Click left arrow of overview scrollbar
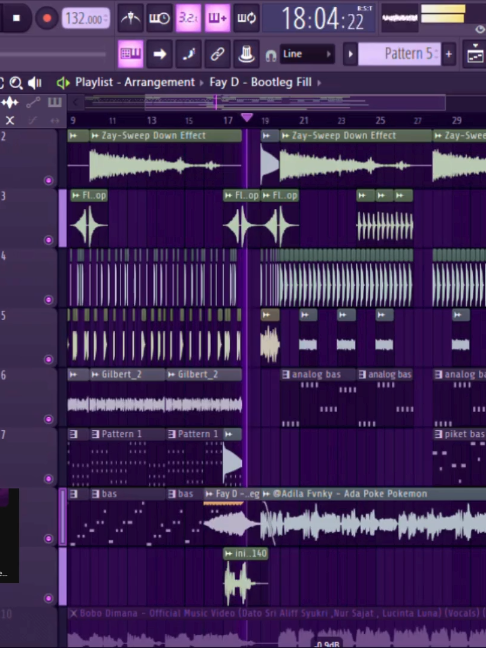This screenshot has width=486, height=648. click(x=75, y=102)
